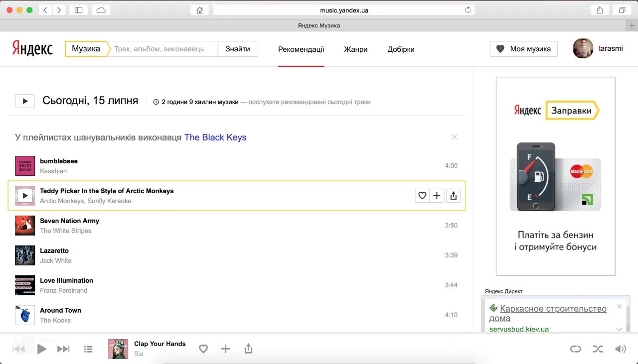Click the Seven Nation Army album cover
The image size is (638, 364).
(x=25, y=226)
